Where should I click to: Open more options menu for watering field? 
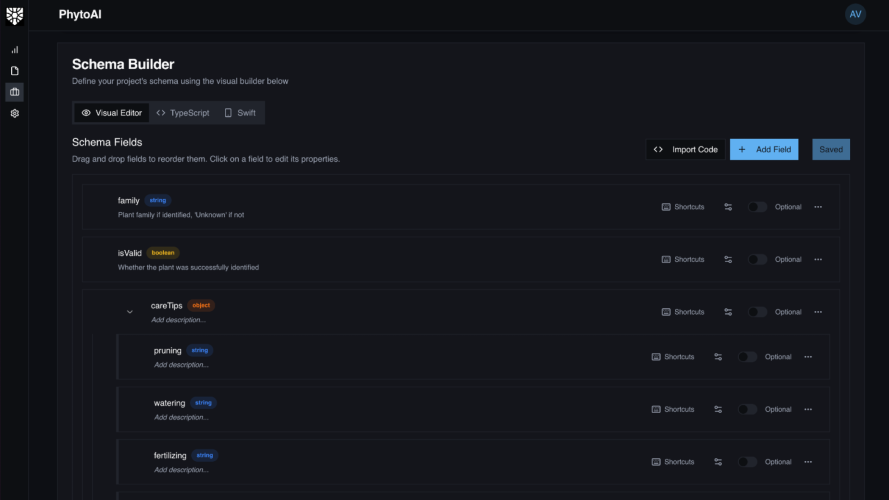click(808, 409)
